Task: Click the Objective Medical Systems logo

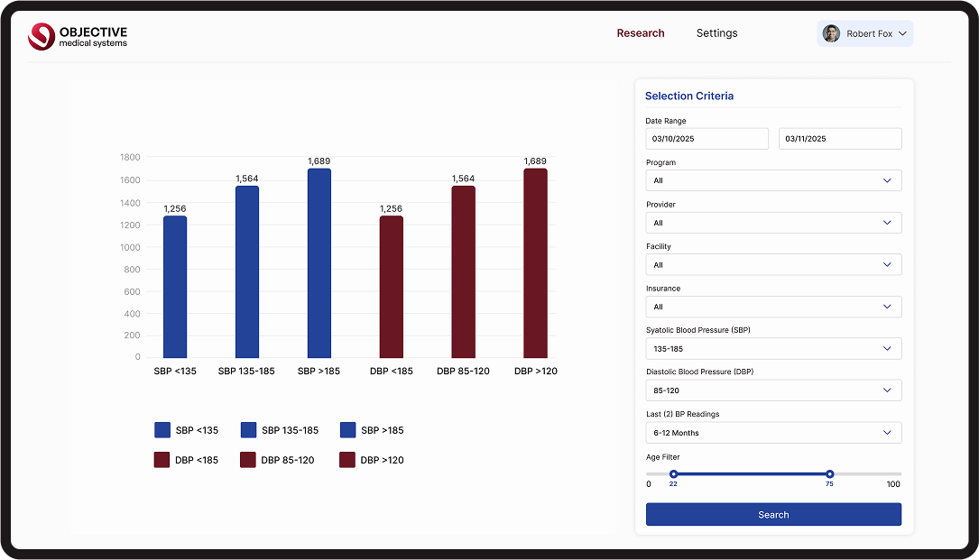Action: click(x=78, y=36)
